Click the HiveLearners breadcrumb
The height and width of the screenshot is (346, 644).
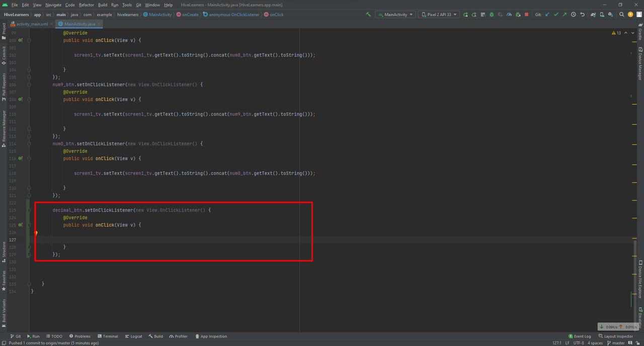tap(17, 15)
